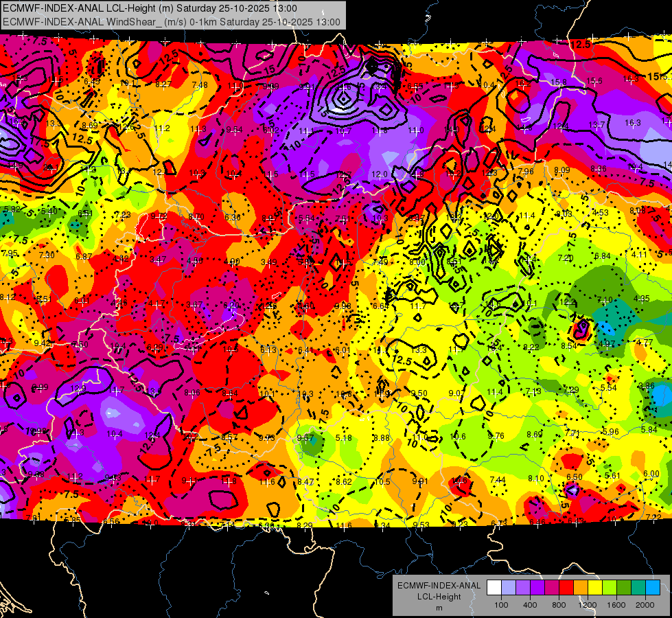
Task: Click the legend tick label 800
Action: [559, 605]
